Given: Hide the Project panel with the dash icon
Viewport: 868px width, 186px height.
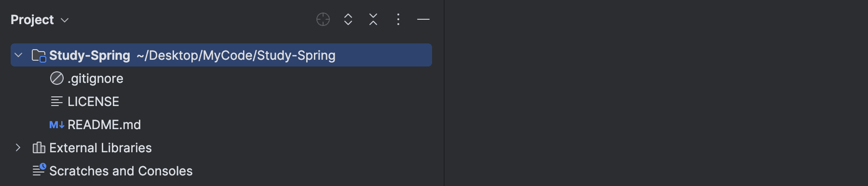Looking at the screenshot, I should click(423, 19).
